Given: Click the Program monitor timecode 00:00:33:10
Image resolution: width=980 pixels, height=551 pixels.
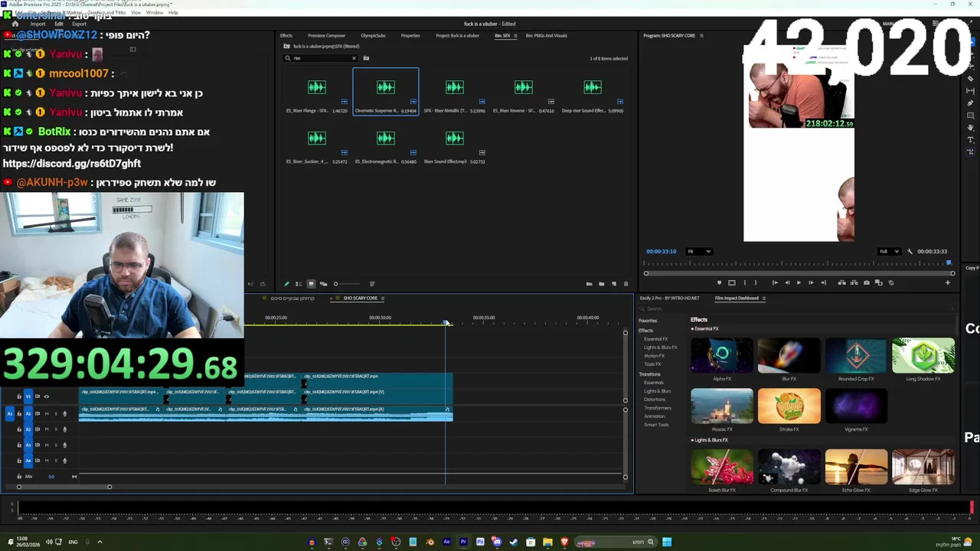Looking at the screenshot, I should tap(661, 251).
